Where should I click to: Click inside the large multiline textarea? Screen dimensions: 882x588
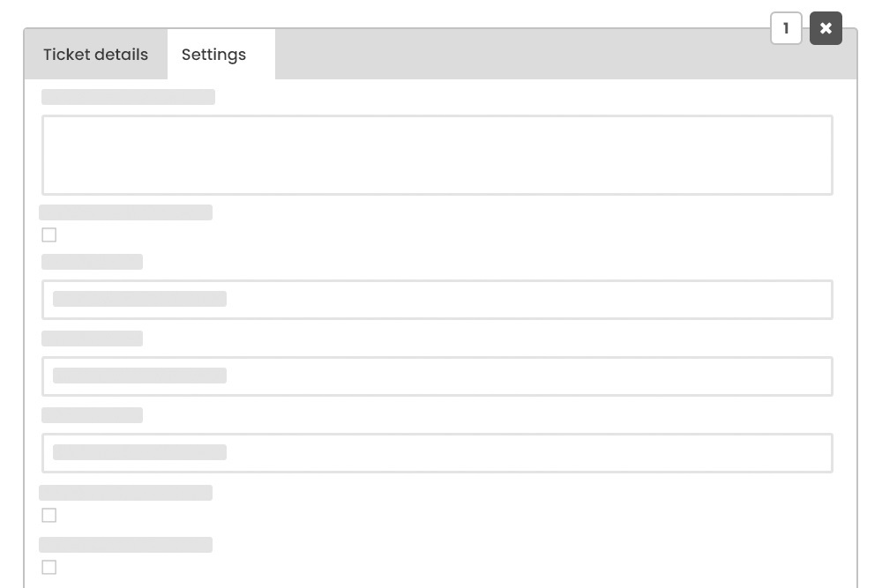pos(437,154)
